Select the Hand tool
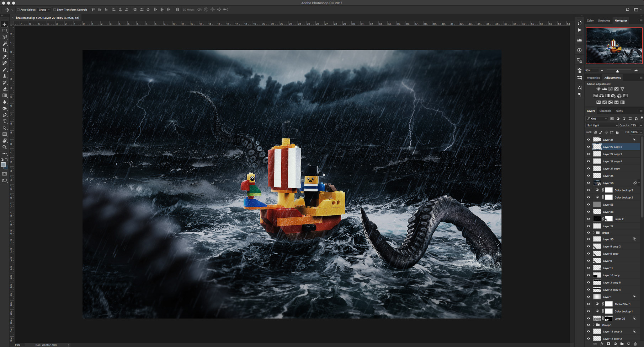The width and height of the screenshot is (644, 347). tap(5, 141)
